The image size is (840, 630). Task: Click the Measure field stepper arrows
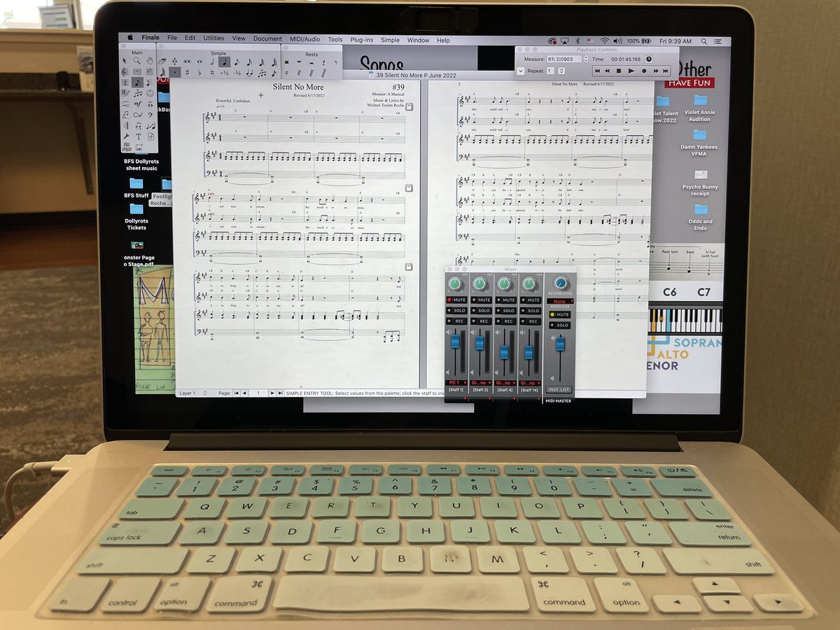tap(586, 59)
